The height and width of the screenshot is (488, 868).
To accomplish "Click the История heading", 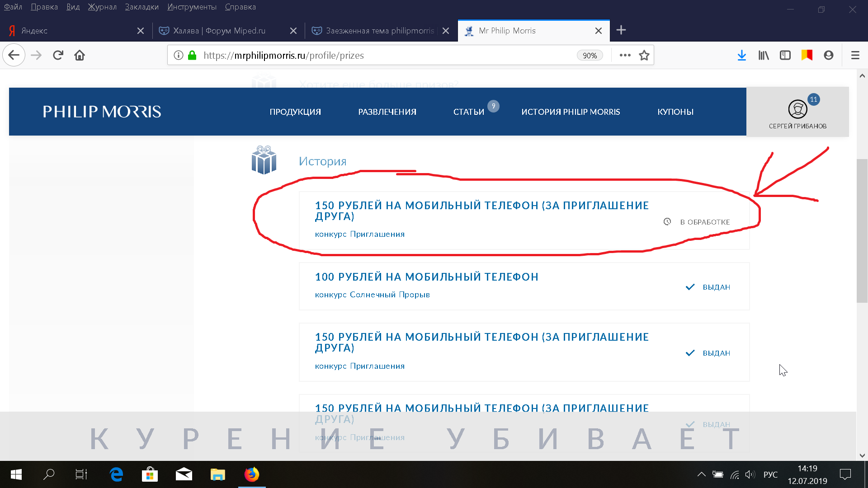I will pyautogui.click(x=323, y=161).
